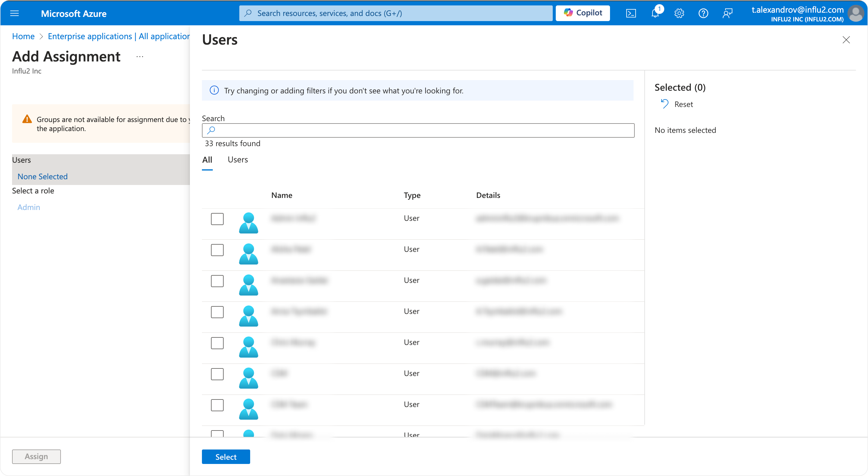
Task: Check the first user row checkbox
Action: click(217, 219)
